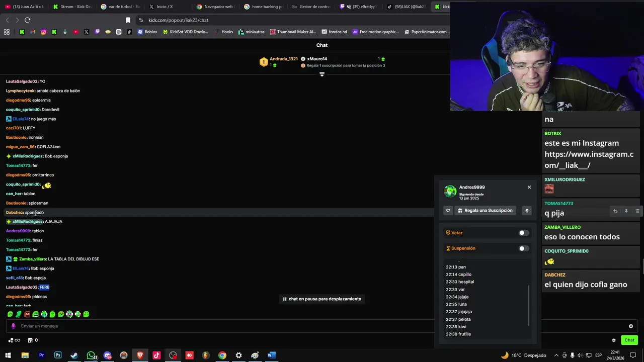Click the 22:38 frutilla history entry
The image size is (644, 362).
pos(458,334)
